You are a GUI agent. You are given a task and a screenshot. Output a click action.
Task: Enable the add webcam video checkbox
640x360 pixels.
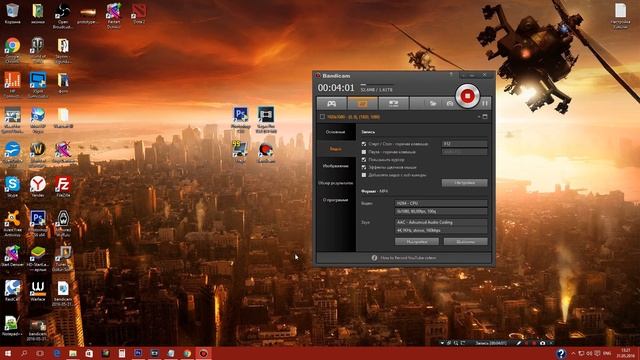click(364, 175)
